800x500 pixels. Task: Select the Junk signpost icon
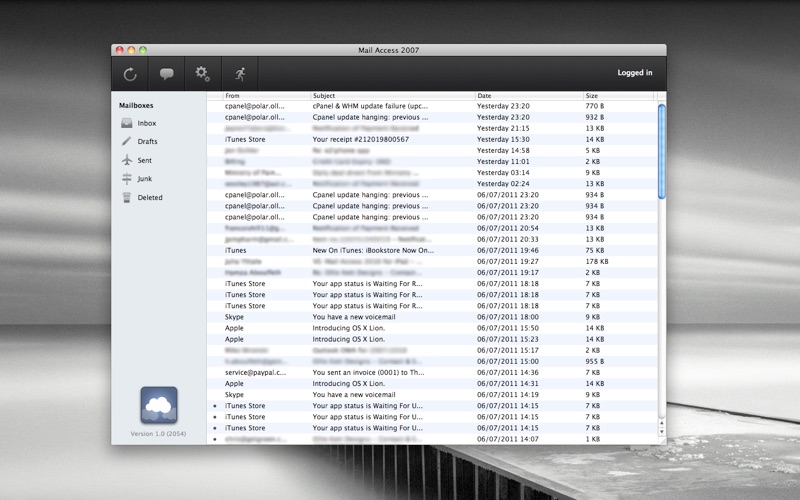[x=127, y=179]
